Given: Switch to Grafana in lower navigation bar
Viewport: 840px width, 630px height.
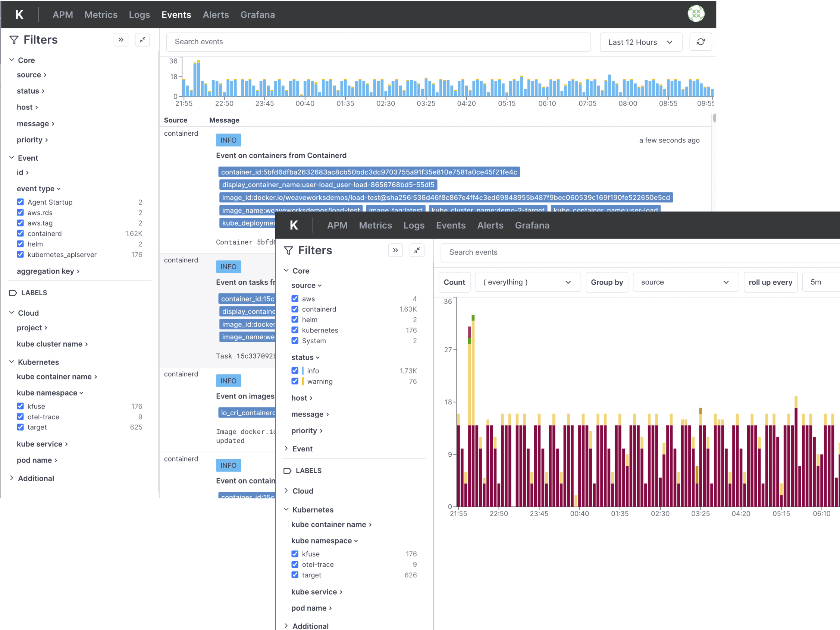Looking at the screenshot, I should (532, 226).
